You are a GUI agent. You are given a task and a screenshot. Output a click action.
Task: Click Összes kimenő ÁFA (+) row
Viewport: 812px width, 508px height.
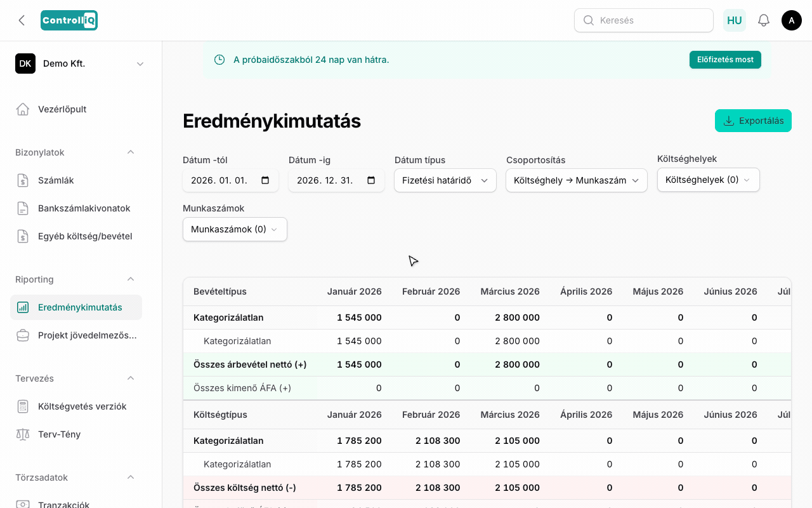[487, 388]
